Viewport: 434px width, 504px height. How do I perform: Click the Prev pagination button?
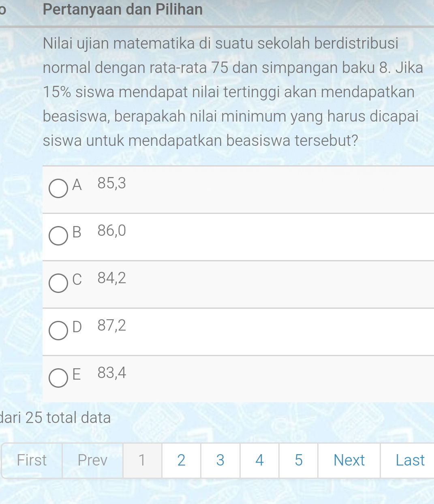point(92,460)
